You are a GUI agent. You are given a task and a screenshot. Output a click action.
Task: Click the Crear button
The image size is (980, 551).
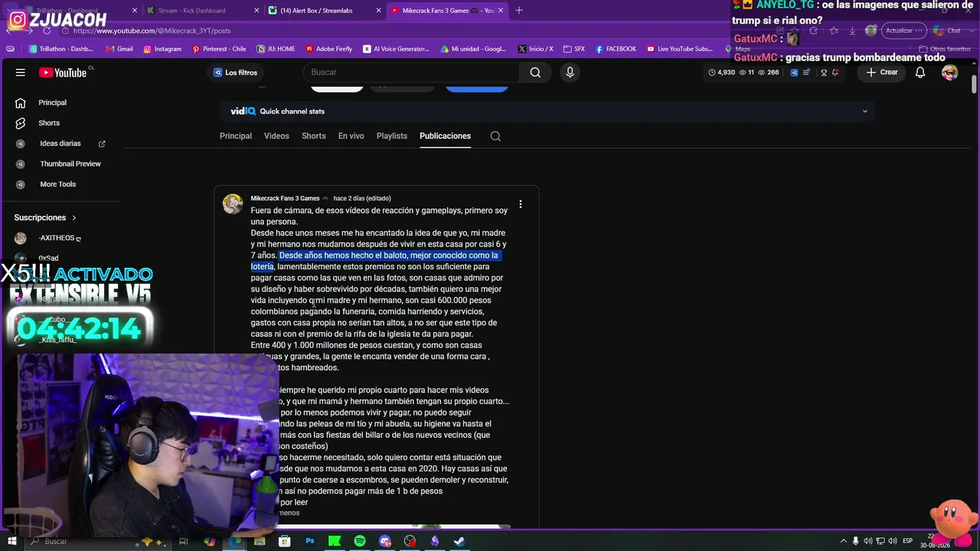(882, 73)
